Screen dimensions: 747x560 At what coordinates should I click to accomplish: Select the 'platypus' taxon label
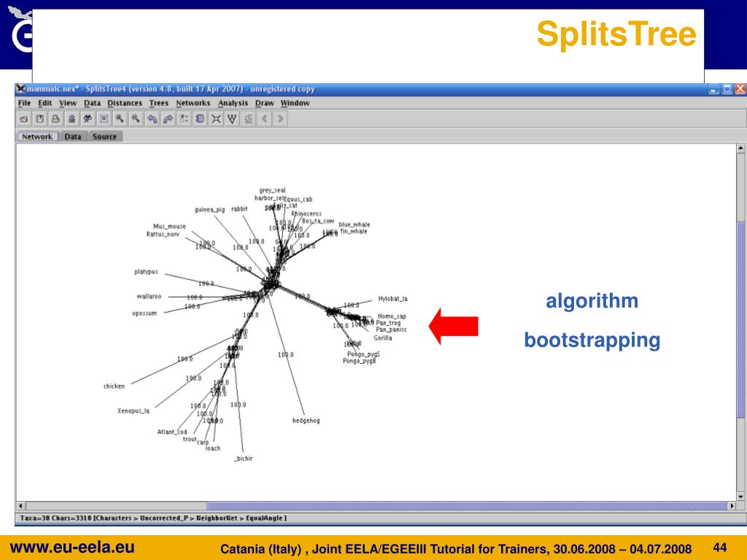click(x=146, y=272)
